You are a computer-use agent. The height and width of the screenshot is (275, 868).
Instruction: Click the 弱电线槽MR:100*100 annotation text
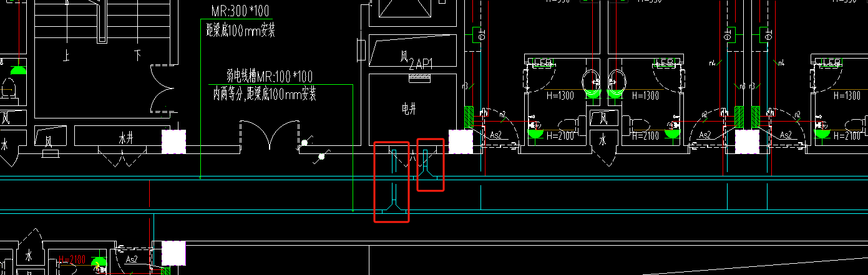click(269, 77)
